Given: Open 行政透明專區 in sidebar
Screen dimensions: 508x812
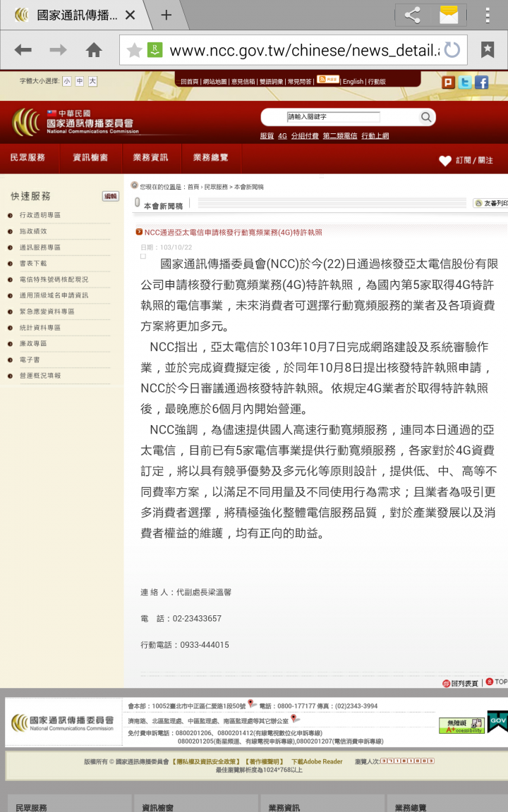Looking at the screenshot, I should click(40, 215).
